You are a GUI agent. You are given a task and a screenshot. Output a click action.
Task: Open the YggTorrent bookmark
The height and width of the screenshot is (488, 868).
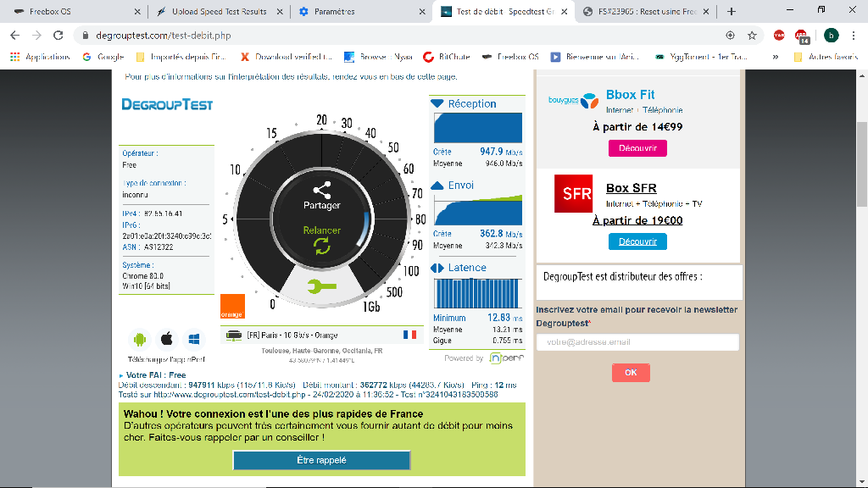(x=701, y=57)
